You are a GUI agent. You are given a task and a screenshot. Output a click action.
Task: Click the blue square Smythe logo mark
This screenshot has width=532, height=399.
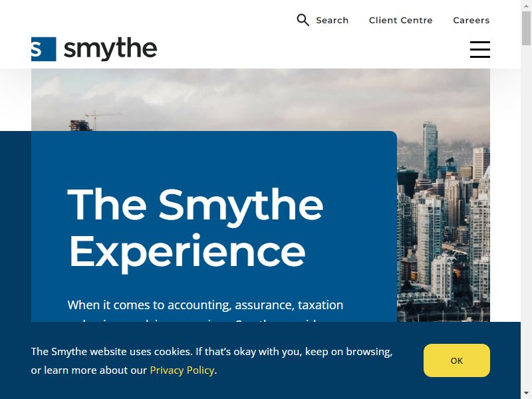pyautogui.click(x=43, y=49)
